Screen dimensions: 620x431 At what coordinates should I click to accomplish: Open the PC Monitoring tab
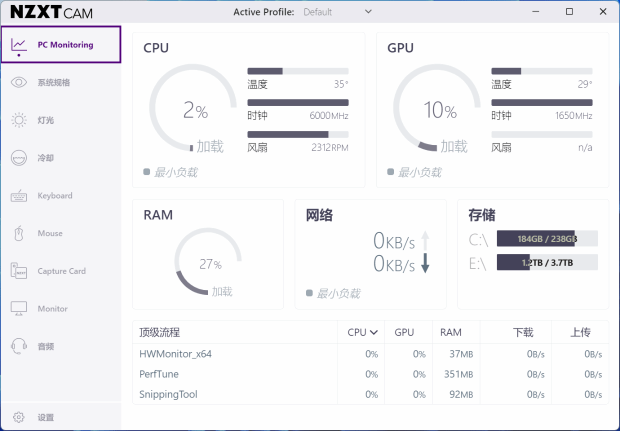[61, 44]
